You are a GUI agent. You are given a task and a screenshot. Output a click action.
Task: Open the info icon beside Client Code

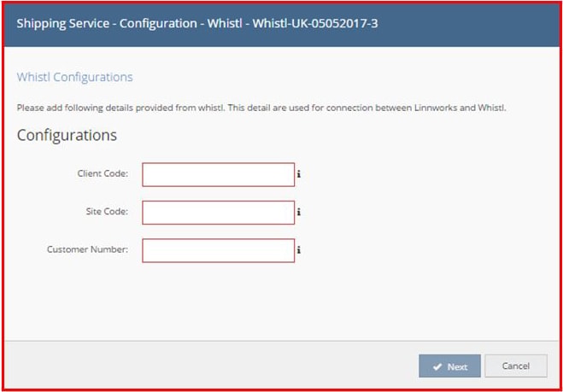click(x=299, y=174)
